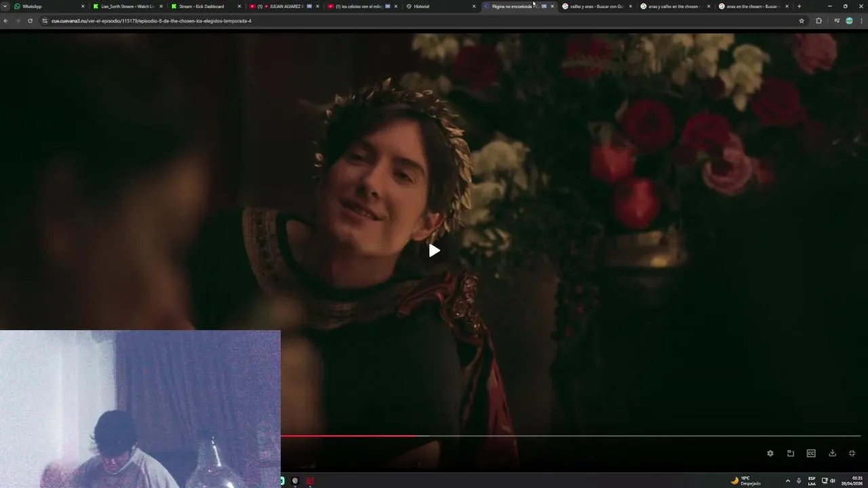Open network settings from system tray
868x488 pixels.
pyautogui.click(x=825, y=481)
